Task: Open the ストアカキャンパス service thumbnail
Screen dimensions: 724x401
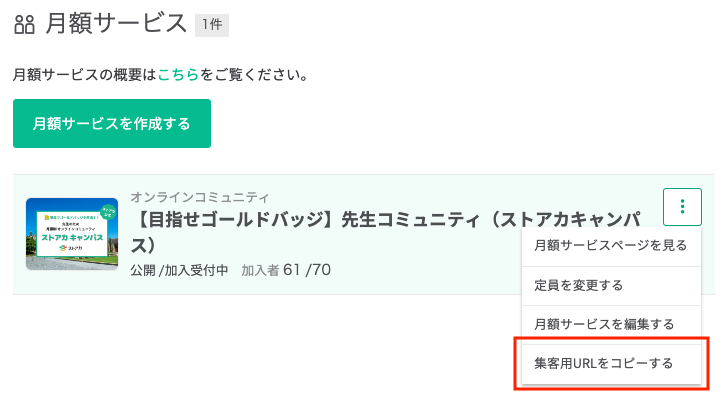Action: [x=72, y=234]
